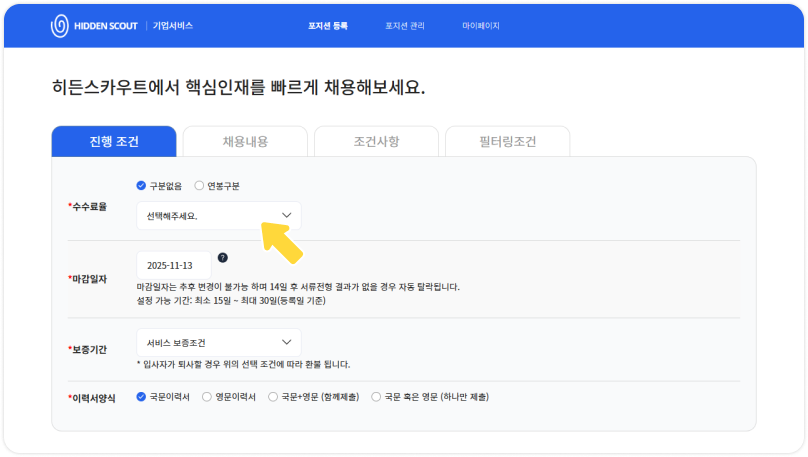The width and height of the screenshot is (808, 457).
Task: Click the 마감일자 date field
Action: pos(174,265)
